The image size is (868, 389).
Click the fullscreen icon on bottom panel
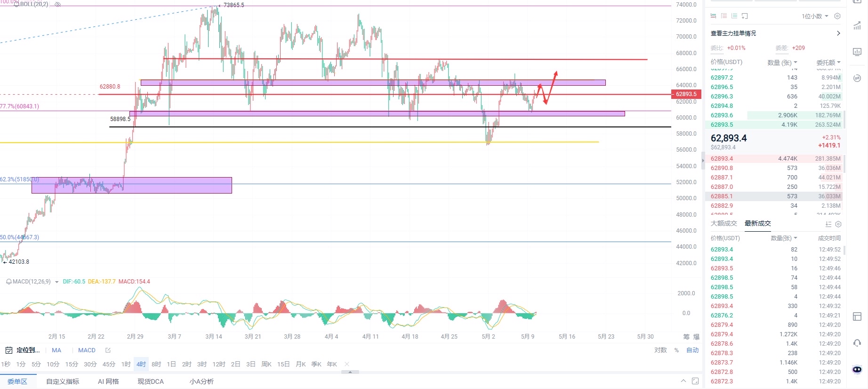pyautogui.click(x=695, y=381)
